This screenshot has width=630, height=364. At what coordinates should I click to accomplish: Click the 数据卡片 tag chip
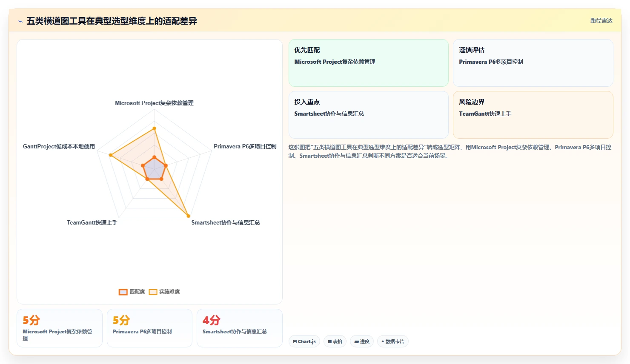[x=392, y=341]
